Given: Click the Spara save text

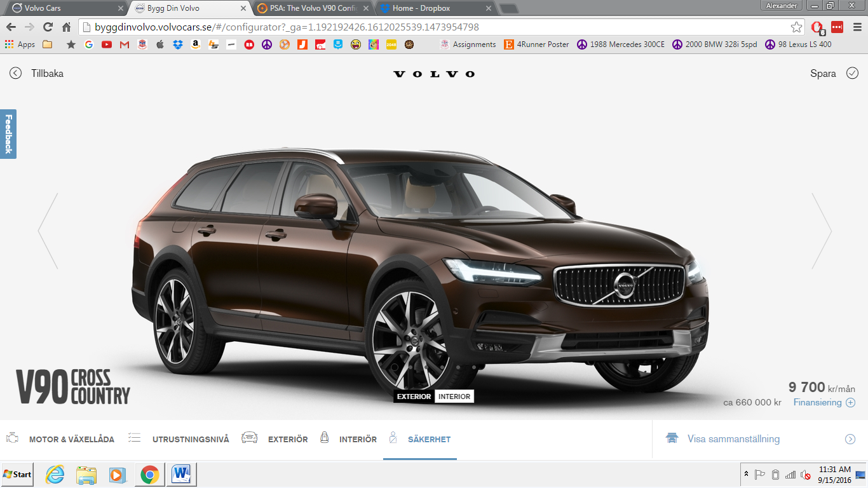Looking at the screenshot, I should [823, 73].
